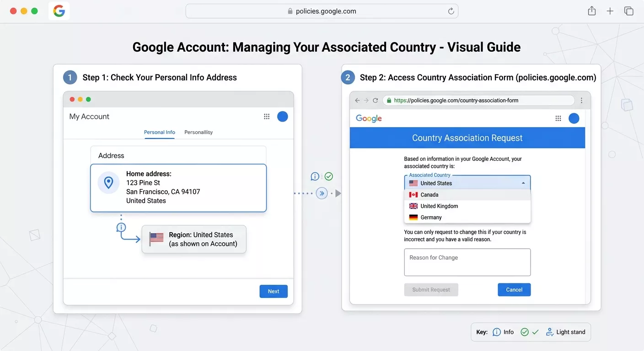Click the "Step 2: Access Country Association Form" heading
The height and width of the screenshot is (351, 644).
[x=478, y=78]
